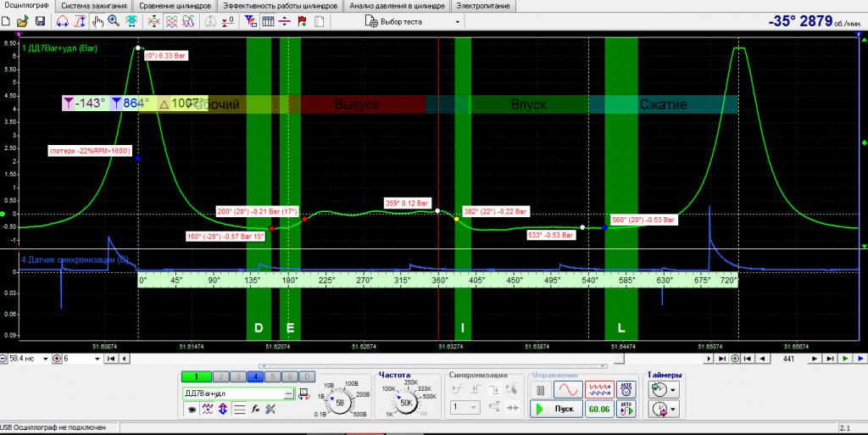The width and height of the screenshot is (868, 435).
Task: Open the filter markers icon
Action: (251, 21)
